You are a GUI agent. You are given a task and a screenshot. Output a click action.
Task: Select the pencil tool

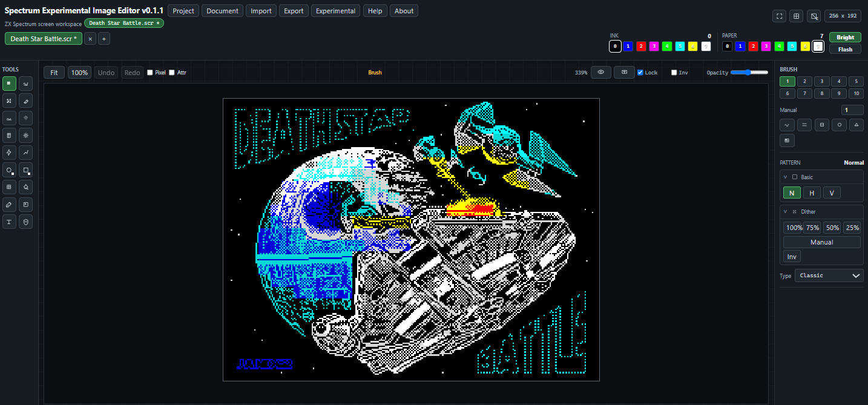(9, 205)
